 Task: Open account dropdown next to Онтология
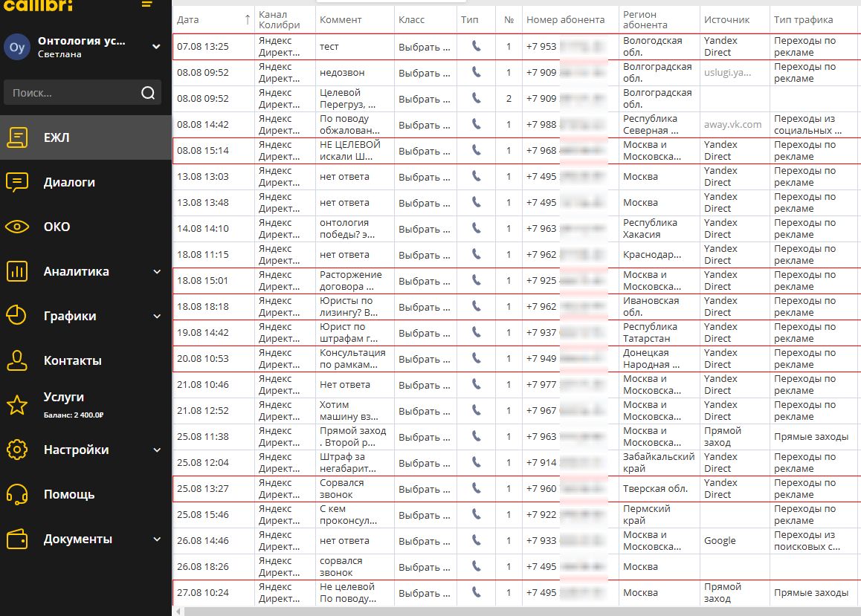click(156, 47)
